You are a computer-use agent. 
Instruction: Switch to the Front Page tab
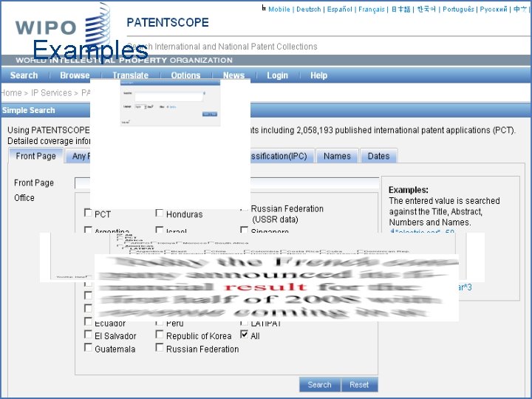click(x=35, y=156)
